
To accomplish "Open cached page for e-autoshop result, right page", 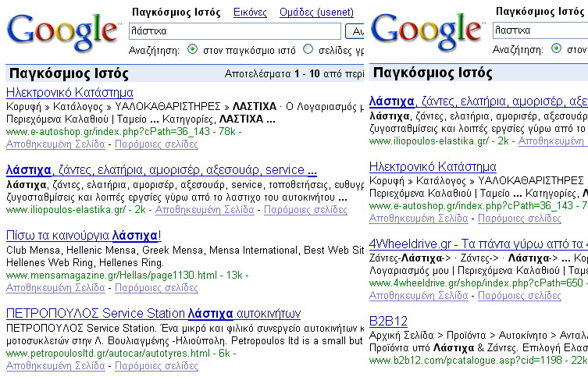I will tap(419, 219).
